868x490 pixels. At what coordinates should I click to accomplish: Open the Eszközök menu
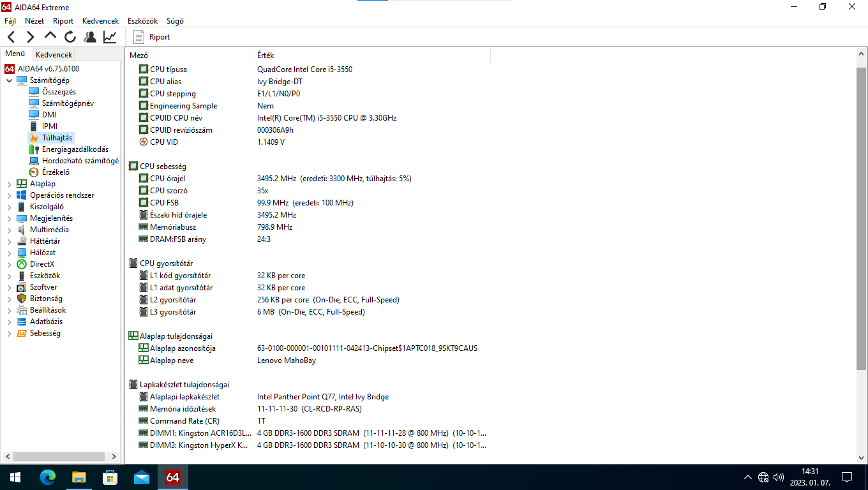[x=142, y=21]
